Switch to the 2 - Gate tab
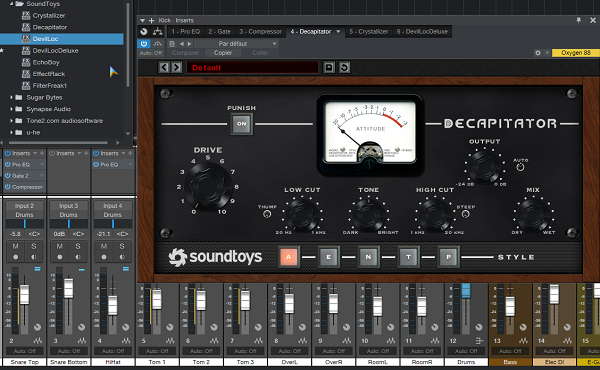The height and width of the screenshot is (370, 600). click(220, 32)
